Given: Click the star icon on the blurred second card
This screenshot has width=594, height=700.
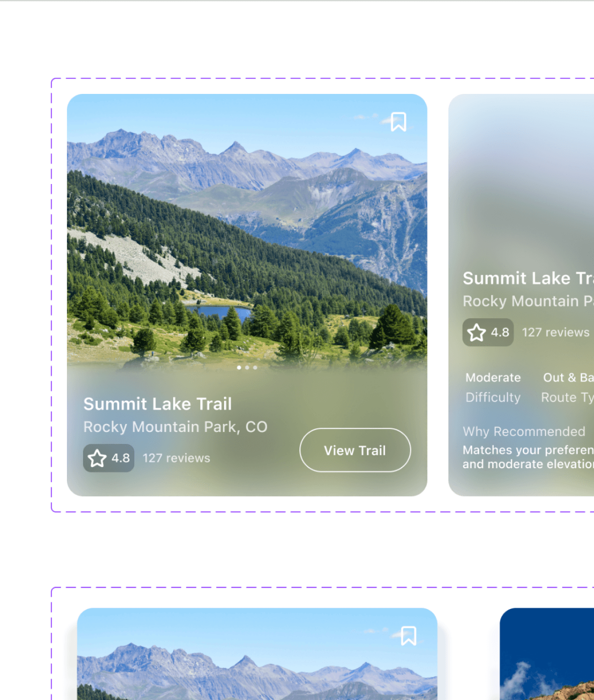Looking at the screenshot, I should point(476,332).
